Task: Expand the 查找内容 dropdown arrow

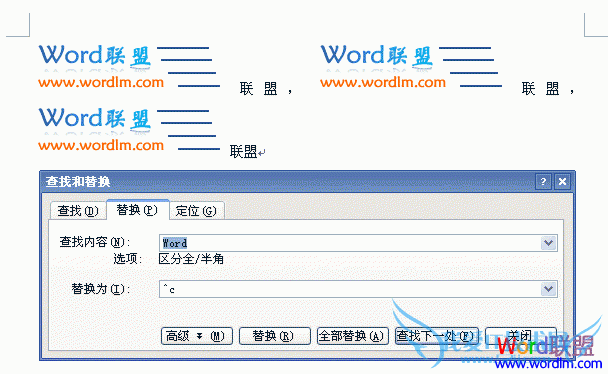Action: coord(548,243)
